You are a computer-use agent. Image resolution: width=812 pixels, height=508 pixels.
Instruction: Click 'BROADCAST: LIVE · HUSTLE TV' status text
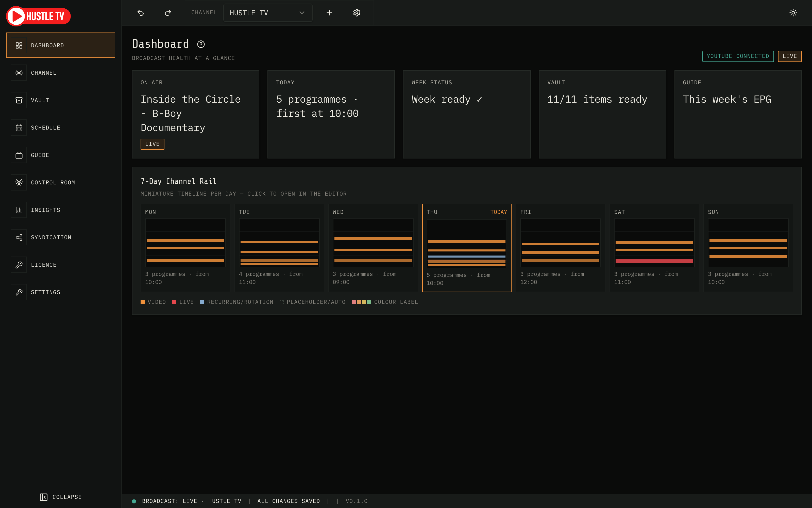192,501
